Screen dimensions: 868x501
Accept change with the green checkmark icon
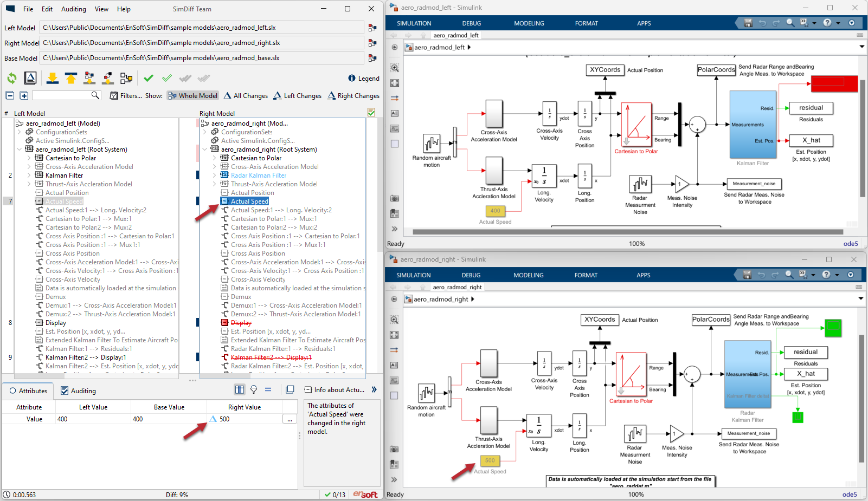[x=149, y=78]
